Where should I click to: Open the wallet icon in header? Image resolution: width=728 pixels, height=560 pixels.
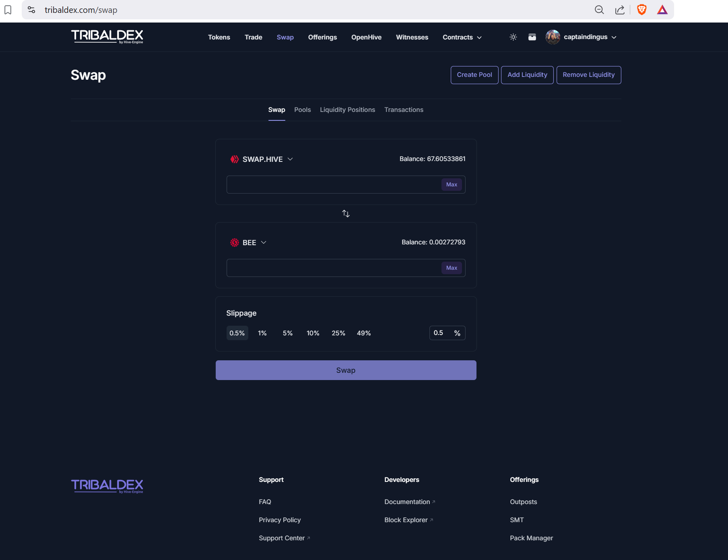(x=532, y=37)
